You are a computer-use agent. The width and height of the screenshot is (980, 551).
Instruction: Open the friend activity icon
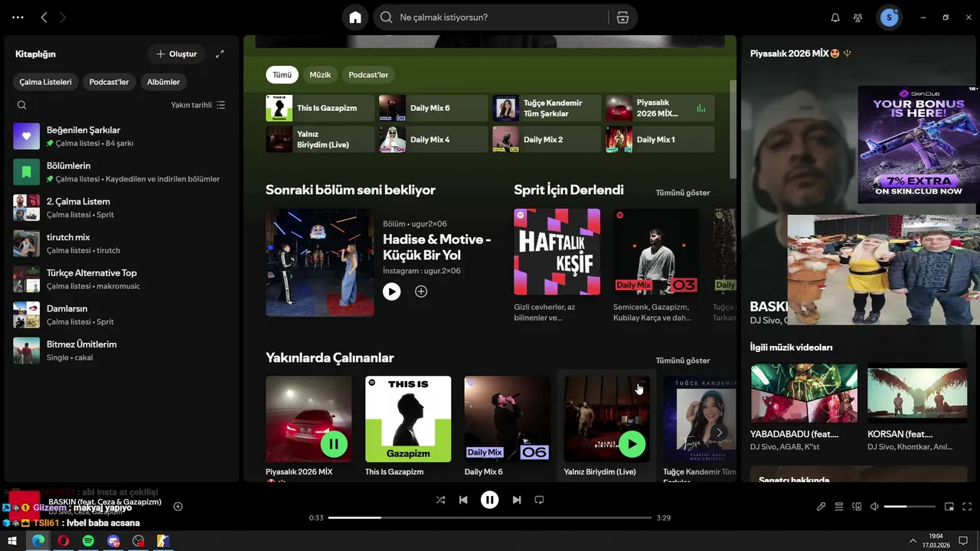click(x=858, y=18)
